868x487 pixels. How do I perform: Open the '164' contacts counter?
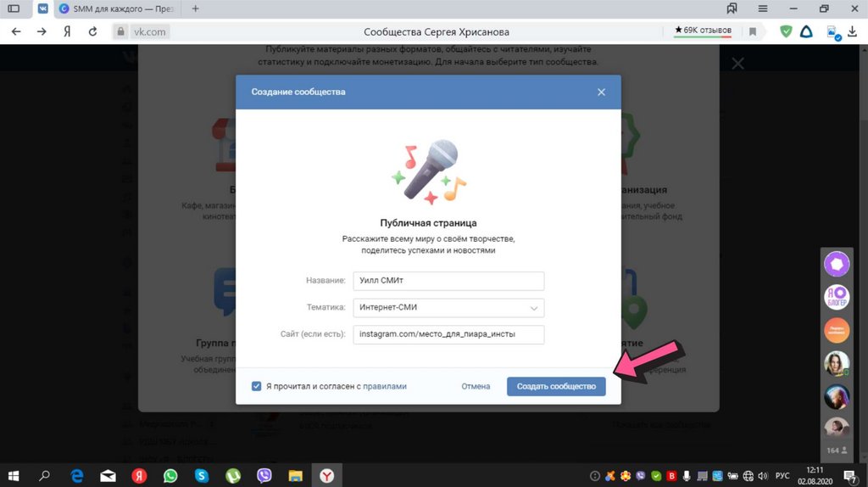(x=837, y=451)
